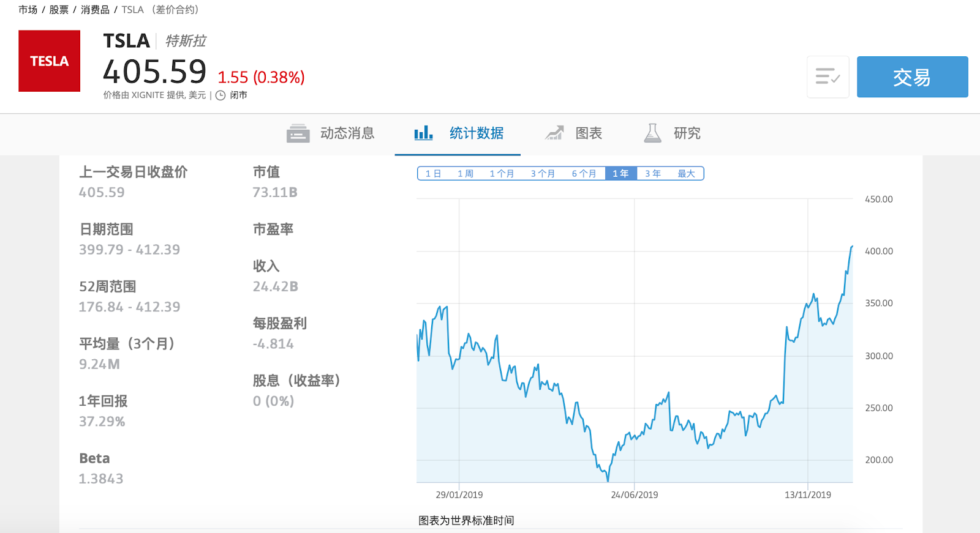Click the 24/06/2019 chart date label
This screenshot has width=980, height=533.
(635, 494)
